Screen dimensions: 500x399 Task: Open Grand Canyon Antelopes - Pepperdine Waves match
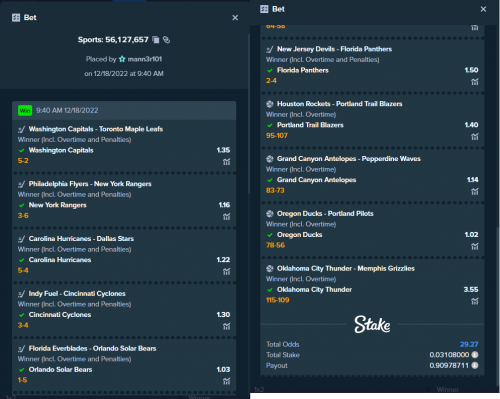349,159
